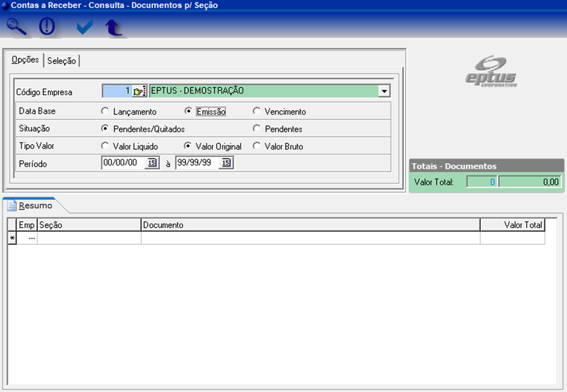
Task: Select Valor Liquido as Tipo Valor
Action: pos(105,146)
